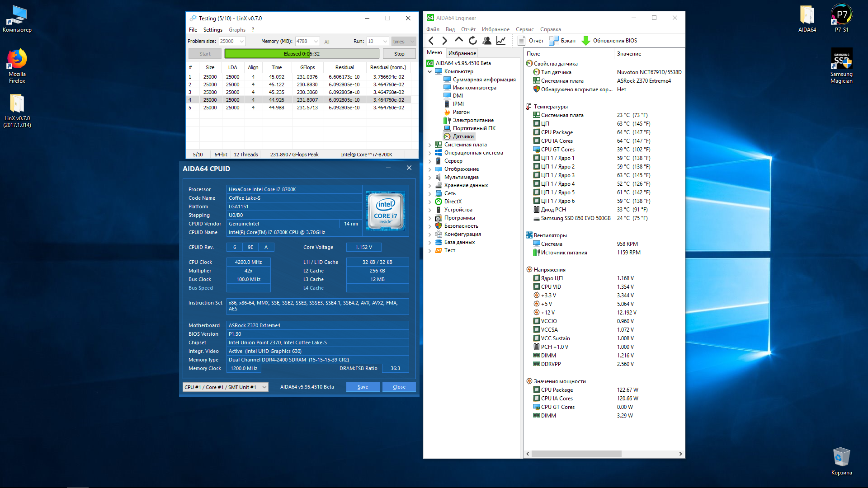This screenshot has height=488, width=868.
Task: Open the Graphs menu in LinX
Action: (237, 30)
